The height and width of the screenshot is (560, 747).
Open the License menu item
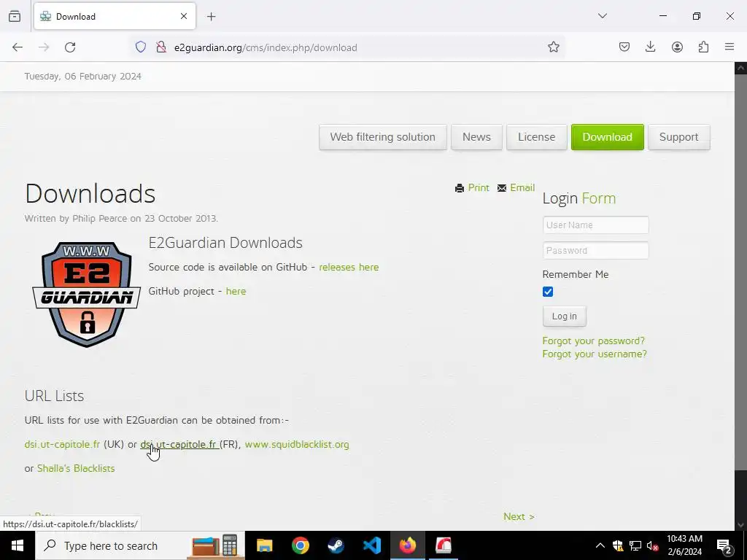point(536,137)
